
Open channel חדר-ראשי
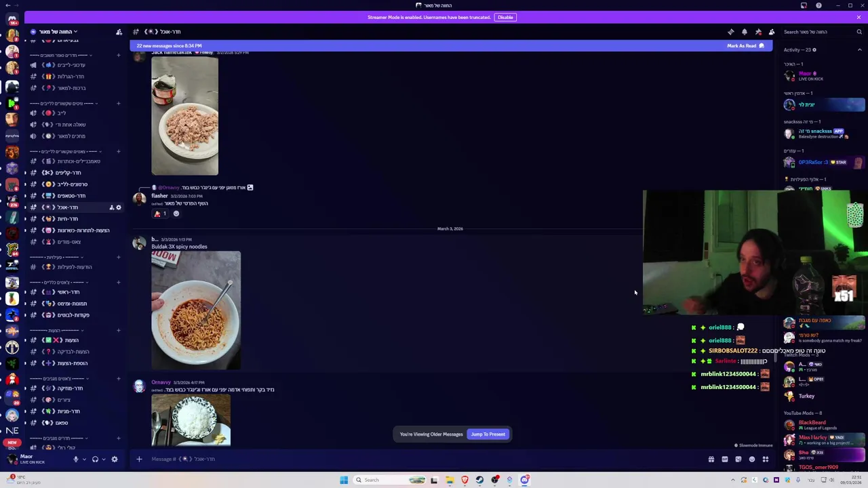tap(68, 292)
